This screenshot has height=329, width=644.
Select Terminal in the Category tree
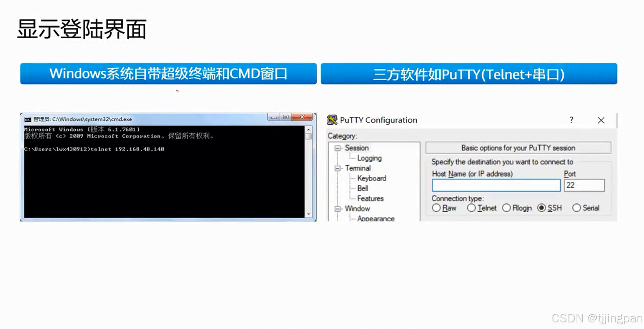(x=358, y=168)
